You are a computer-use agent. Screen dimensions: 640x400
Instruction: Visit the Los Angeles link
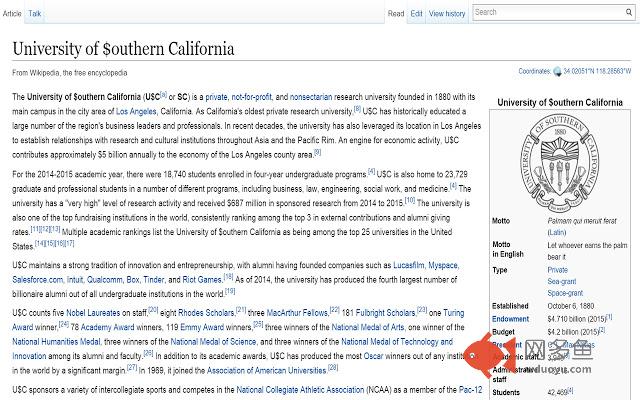click(136, 111)
